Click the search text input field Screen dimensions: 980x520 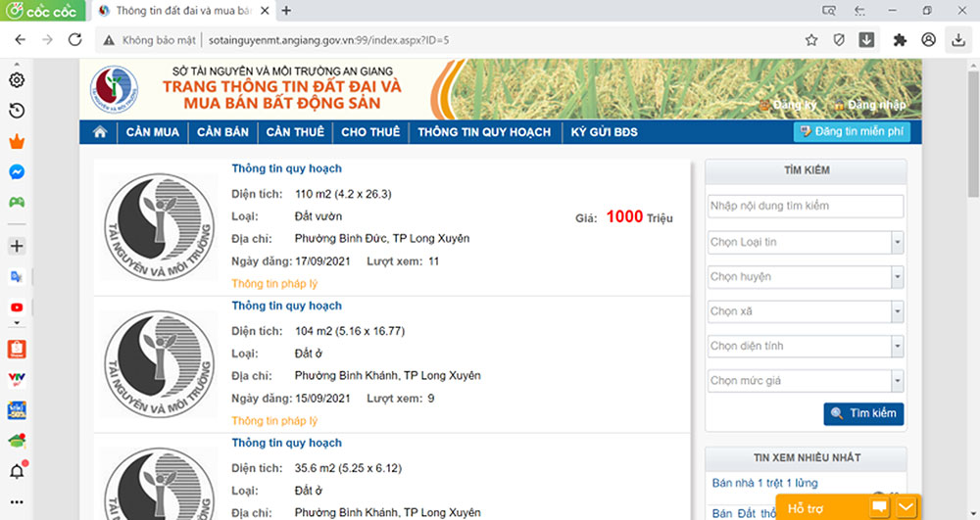pos(806,206)
